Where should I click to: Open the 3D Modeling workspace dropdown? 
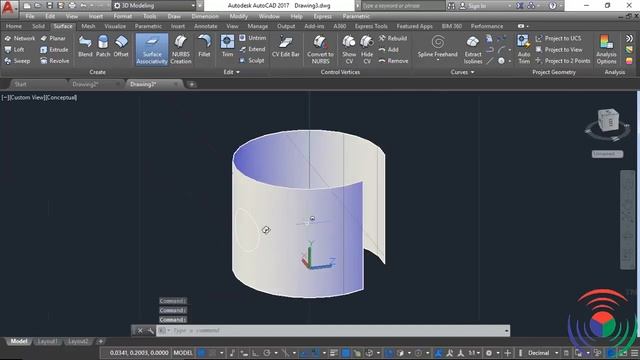(154, 6)
